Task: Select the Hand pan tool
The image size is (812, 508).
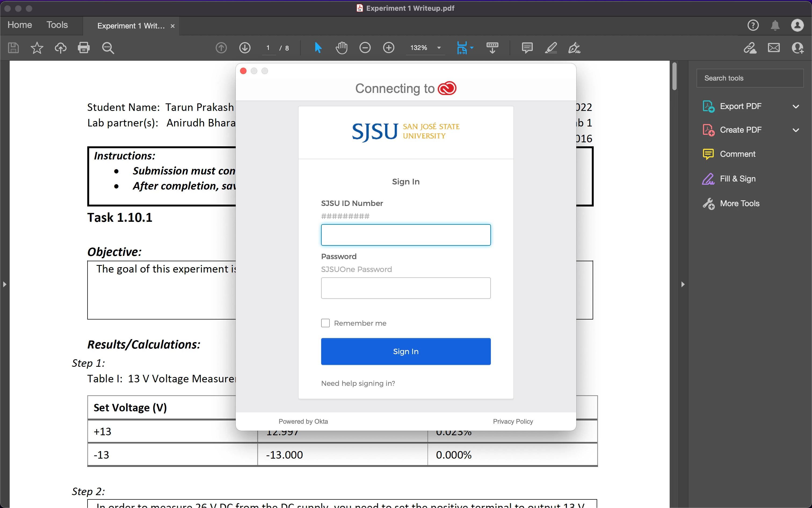Action: [341, 48]
